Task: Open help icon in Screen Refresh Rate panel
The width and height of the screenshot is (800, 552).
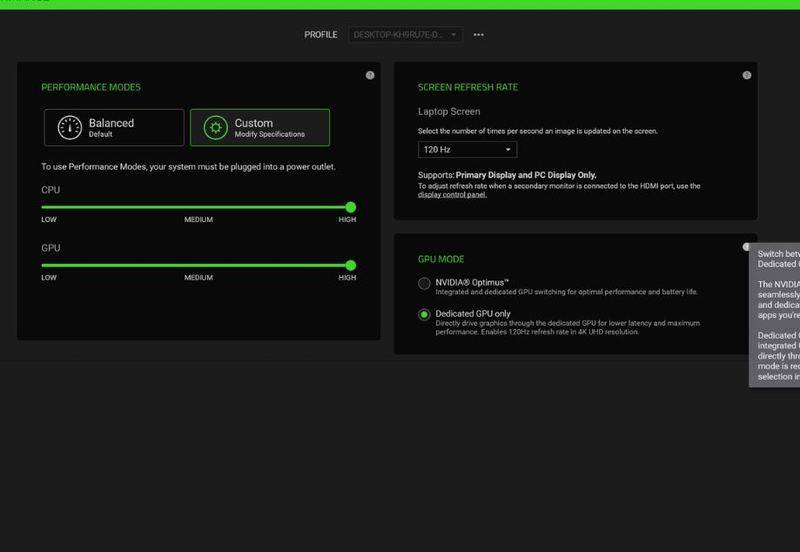Action: (746, 76)
